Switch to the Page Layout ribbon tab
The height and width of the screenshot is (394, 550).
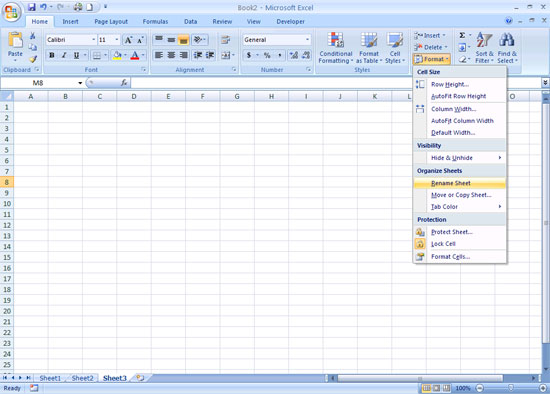(x=111, y=21)
